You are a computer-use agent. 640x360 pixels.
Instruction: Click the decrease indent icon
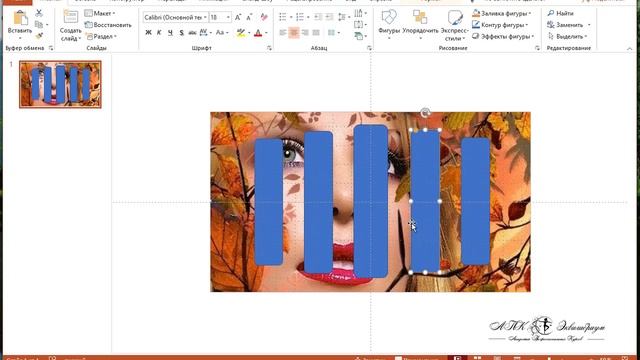(x=318, y=17)
